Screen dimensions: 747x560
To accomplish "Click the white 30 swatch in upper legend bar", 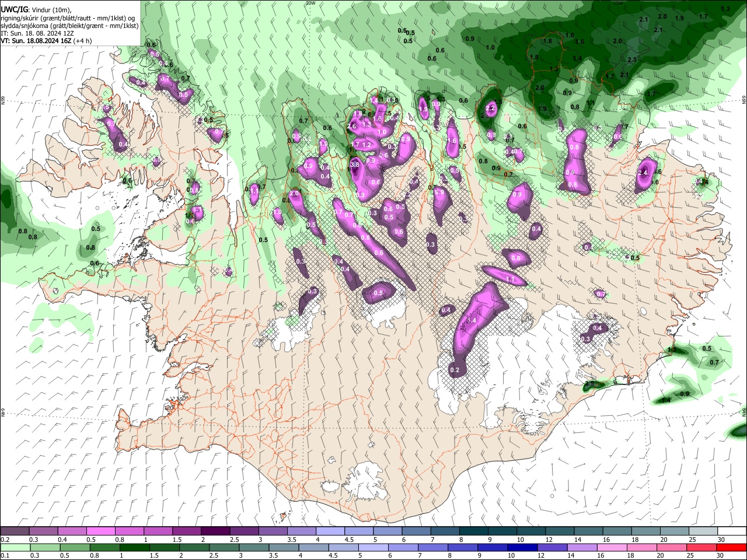I will 732,531.
